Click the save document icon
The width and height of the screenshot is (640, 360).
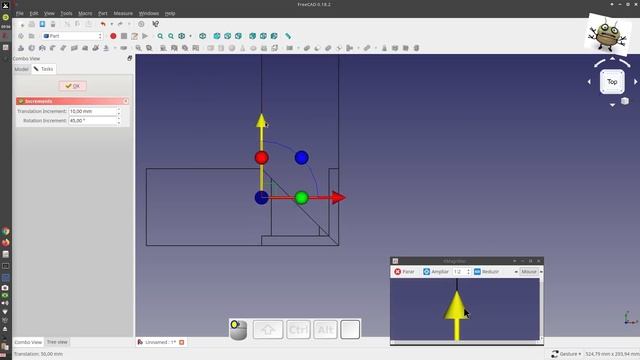point(42,24)
